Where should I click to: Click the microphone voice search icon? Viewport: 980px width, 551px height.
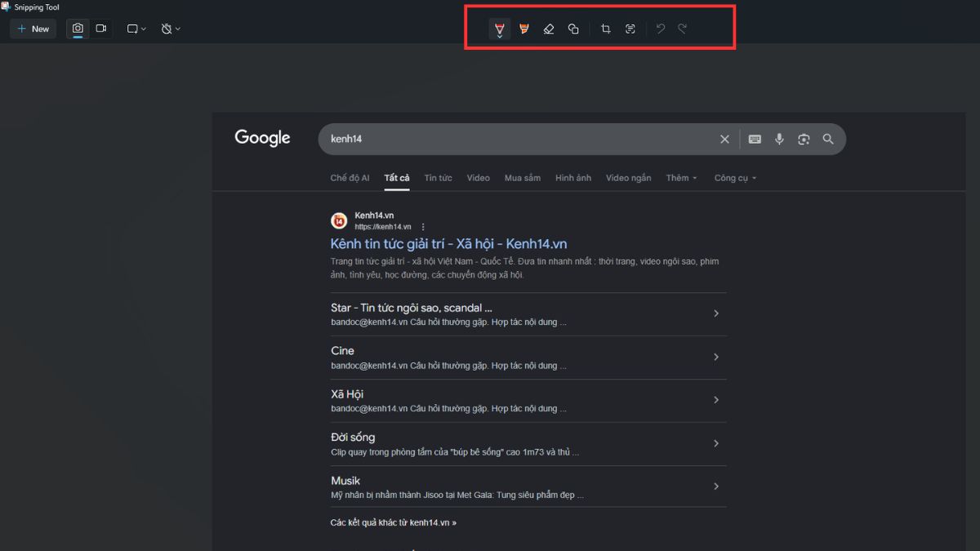(x=779, y=140)
